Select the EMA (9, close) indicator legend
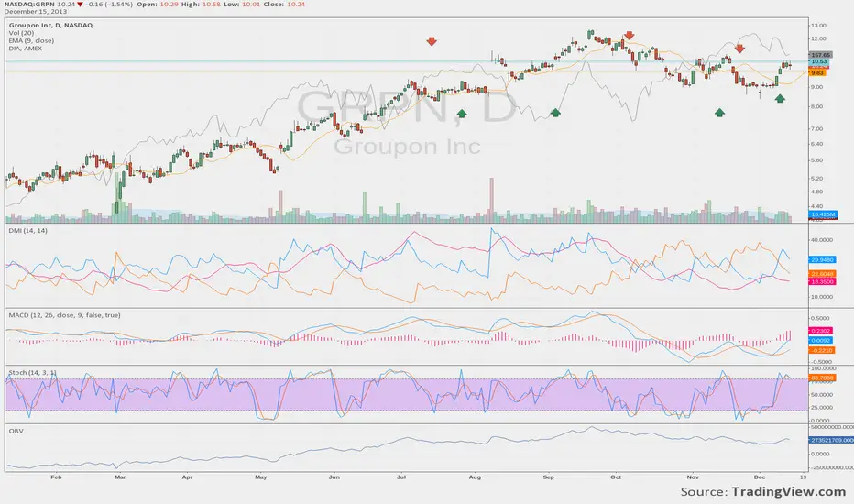Screen dimensions: 854x504 click(31, 40)
